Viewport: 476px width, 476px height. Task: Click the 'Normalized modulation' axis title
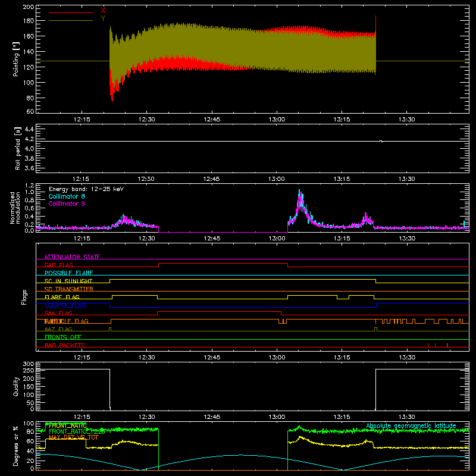[x=15, y=208]
